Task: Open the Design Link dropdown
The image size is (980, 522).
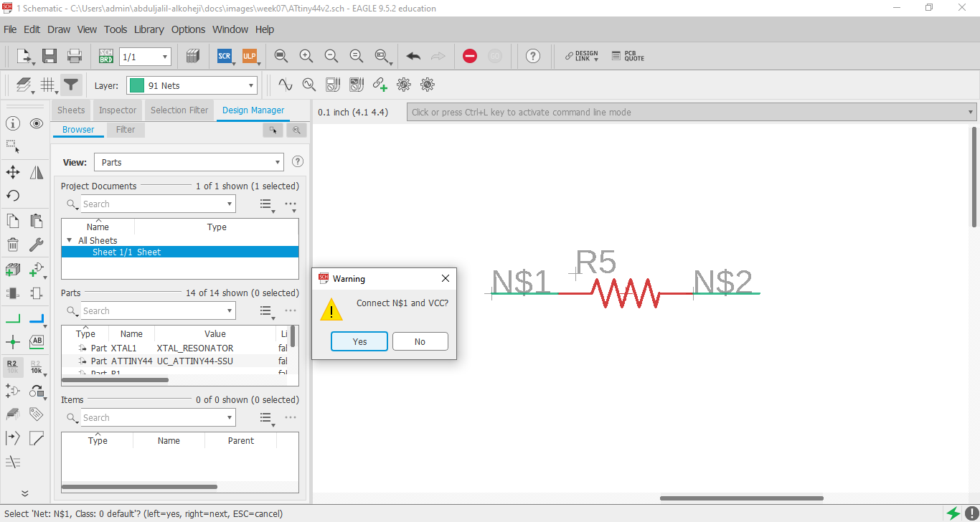Action: click(582, 56)
